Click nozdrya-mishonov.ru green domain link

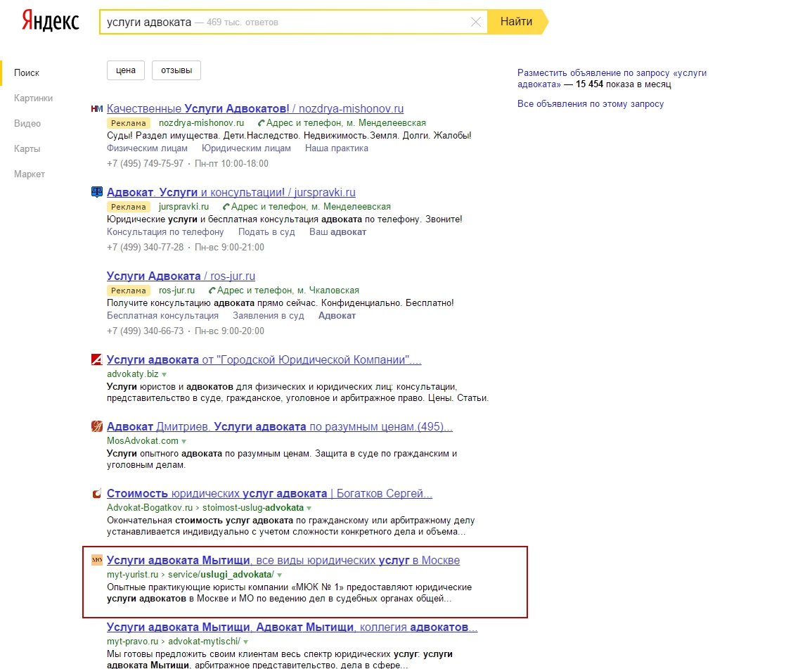point(202,123)
